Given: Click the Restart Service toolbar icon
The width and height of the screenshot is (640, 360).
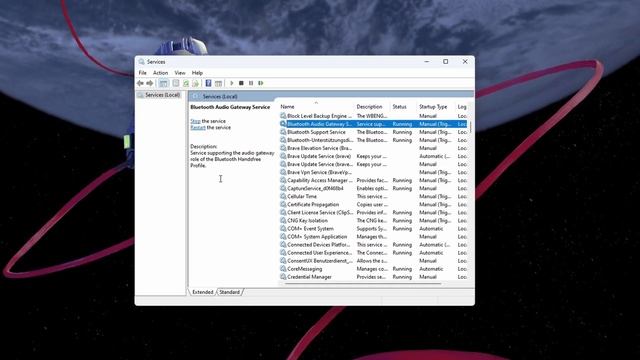Looking at the screenshot, I should click(x=261, y=83).
